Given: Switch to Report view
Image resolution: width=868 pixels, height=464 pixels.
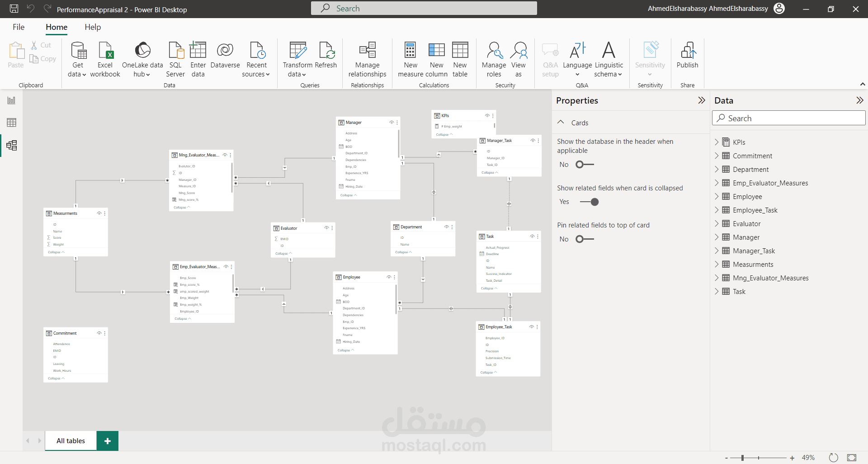Looking at the screenshot, I should pos(11,100).
